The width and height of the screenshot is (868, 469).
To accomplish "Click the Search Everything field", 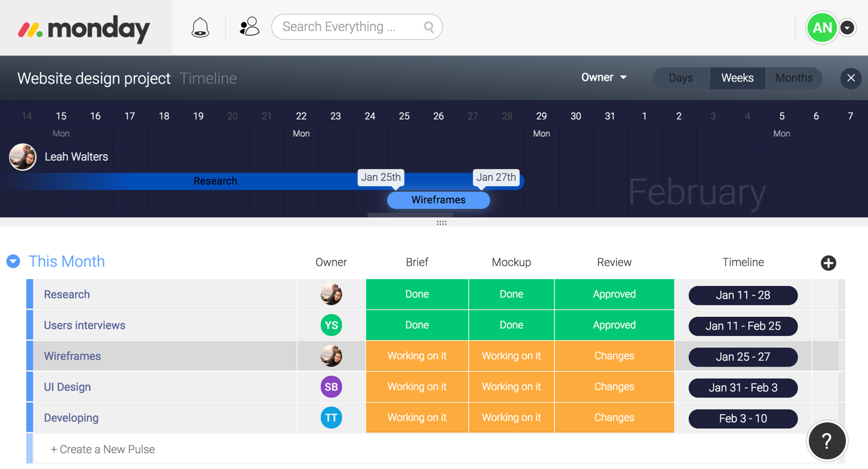I will click(x=348, y=27).
